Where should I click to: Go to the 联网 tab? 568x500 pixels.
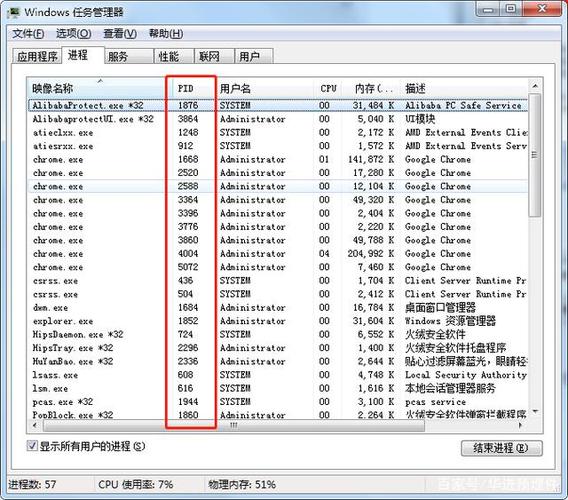tap(214, 56)
